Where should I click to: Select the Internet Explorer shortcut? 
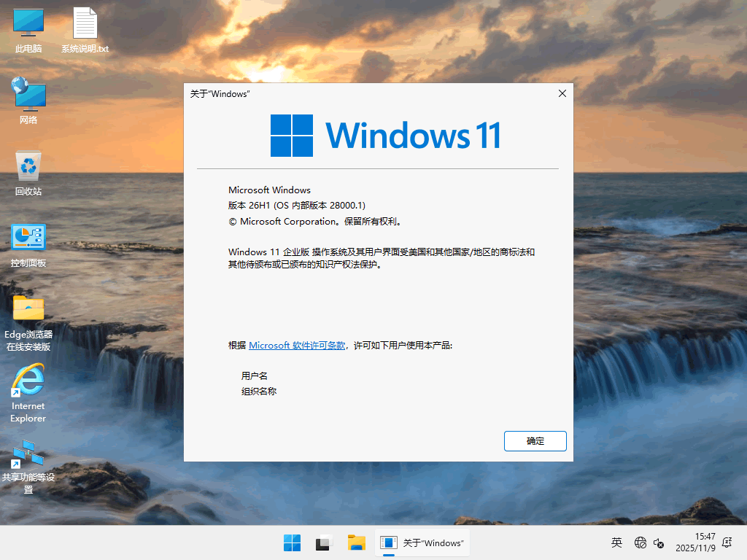coord(28,394)
